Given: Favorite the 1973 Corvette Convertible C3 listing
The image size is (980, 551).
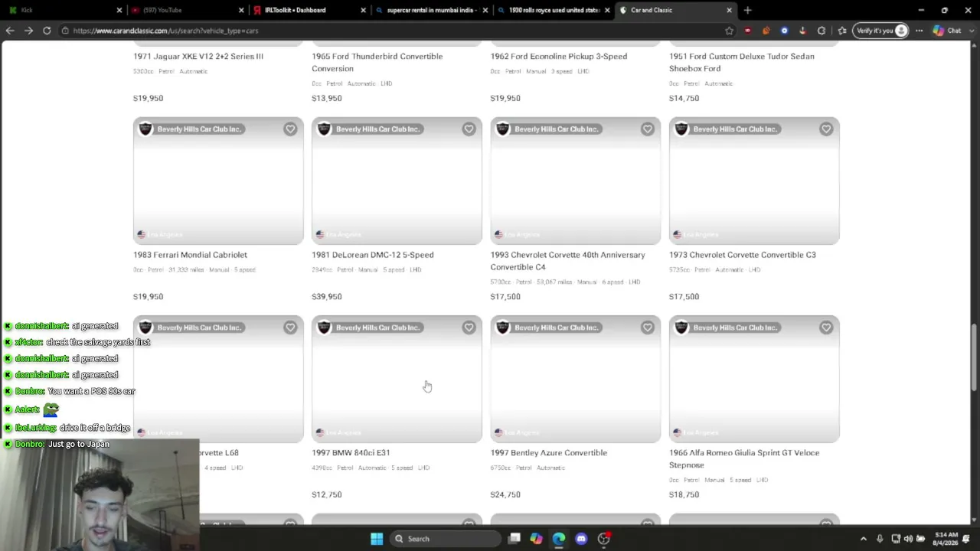Looking at the screenshot, I should click(826, 129).
